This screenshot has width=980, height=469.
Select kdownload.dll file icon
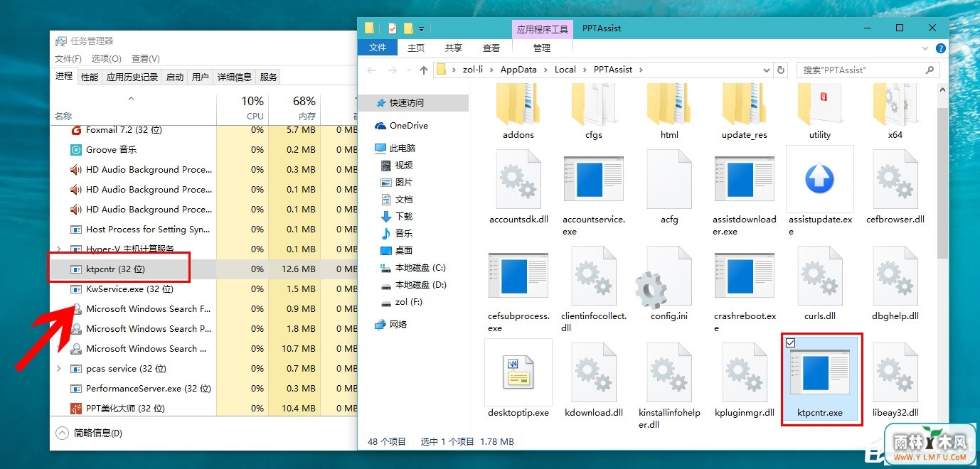pos(594,372)
